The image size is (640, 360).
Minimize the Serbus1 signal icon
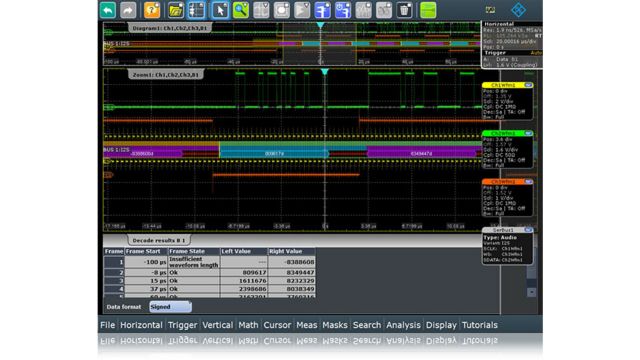coord(528,230)
